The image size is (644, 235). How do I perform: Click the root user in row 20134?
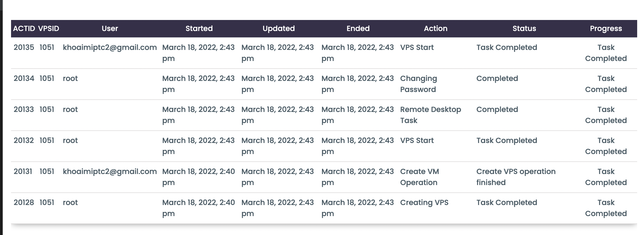pos(70,78)
